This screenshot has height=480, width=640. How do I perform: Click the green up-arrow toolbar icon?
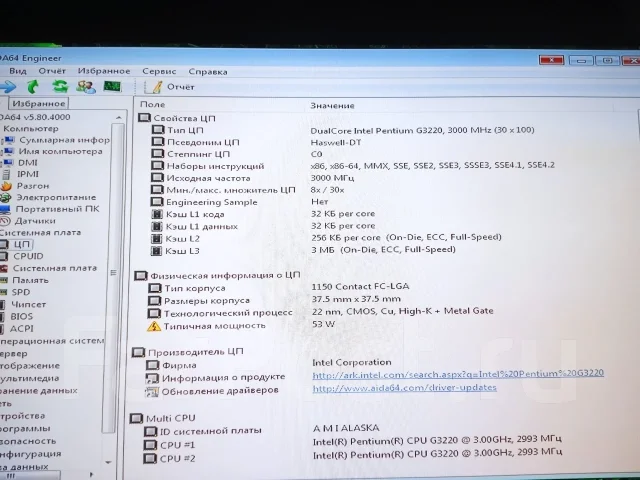coord(33,86)
